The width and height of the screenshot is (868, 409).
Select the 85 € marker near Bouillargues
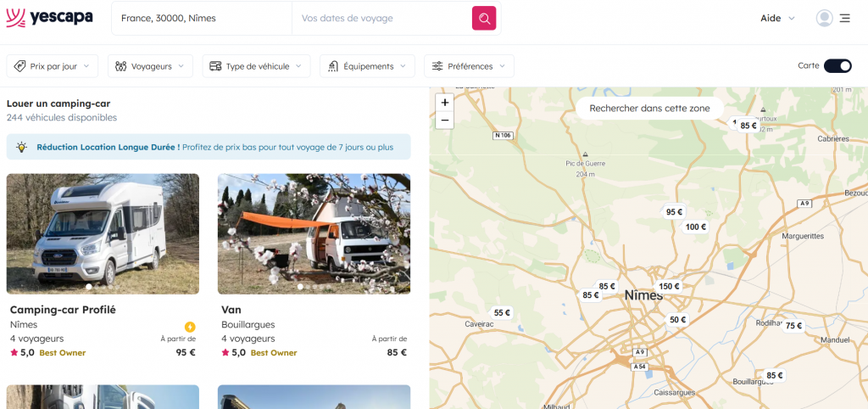tap(775, 376)
